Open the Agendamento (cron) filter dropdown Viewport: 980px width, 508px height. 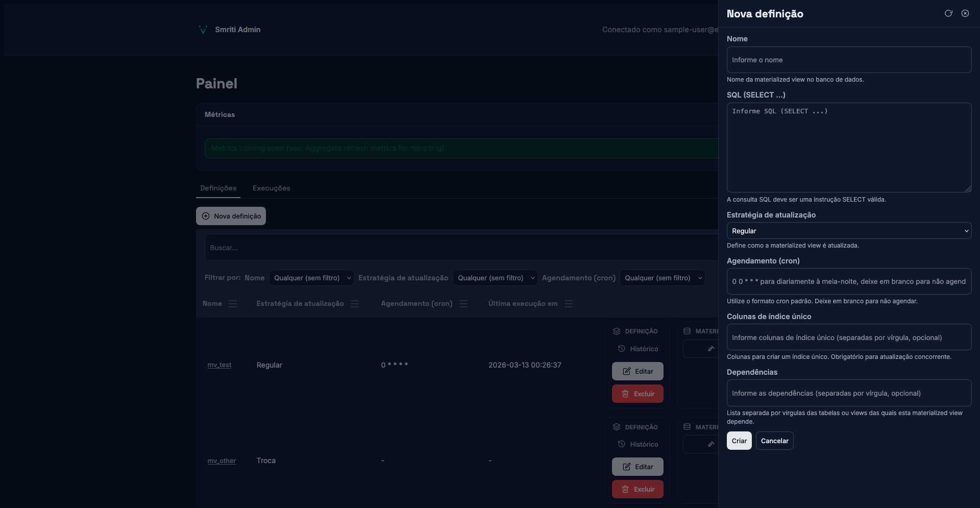tap(662, 278)
